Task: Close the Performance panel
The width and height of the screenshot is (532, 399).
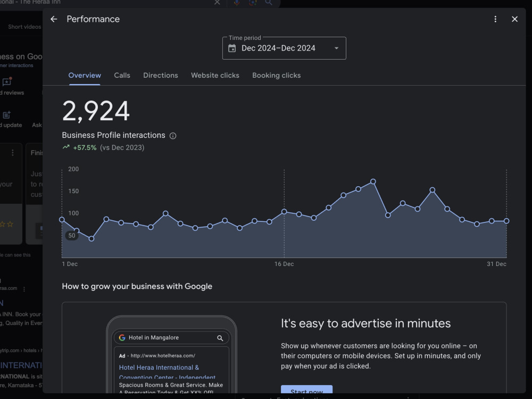Action: [514, 19]
